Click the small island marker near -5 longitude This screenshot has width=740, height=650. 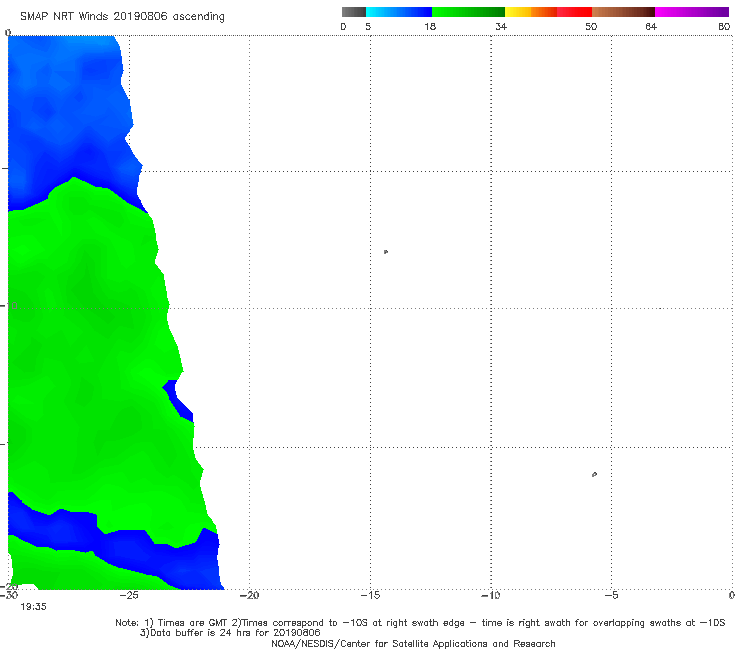[x=594, y=474]
